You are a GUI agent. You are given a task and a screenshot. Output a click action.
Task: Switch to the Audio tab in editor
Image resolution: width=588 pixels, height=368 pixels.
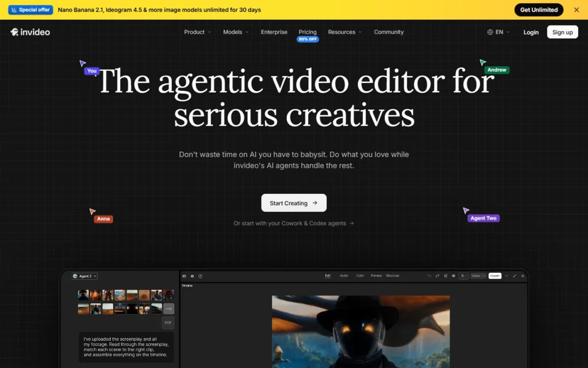(344, 276)
